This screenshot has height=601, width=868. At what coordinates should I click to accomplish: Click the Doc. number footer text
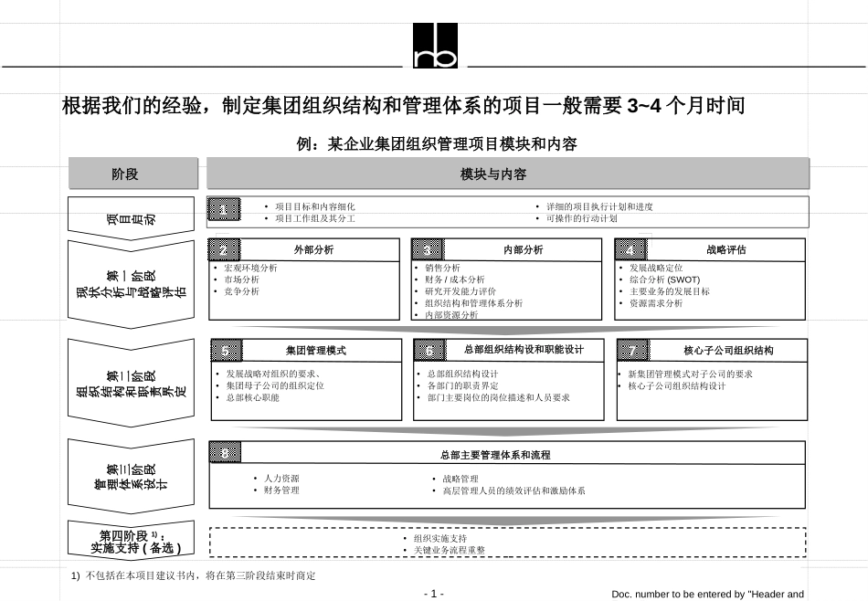pos(707,595)
